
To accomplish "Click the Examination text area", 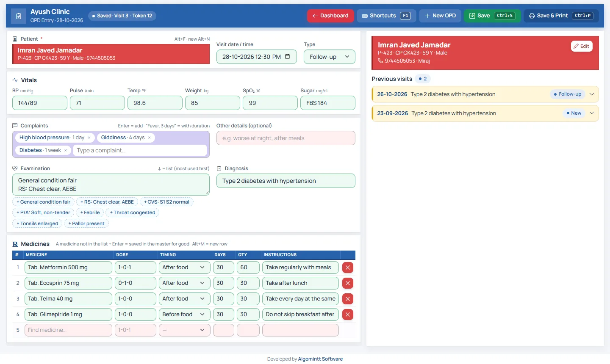I will [x=111, y=185].
